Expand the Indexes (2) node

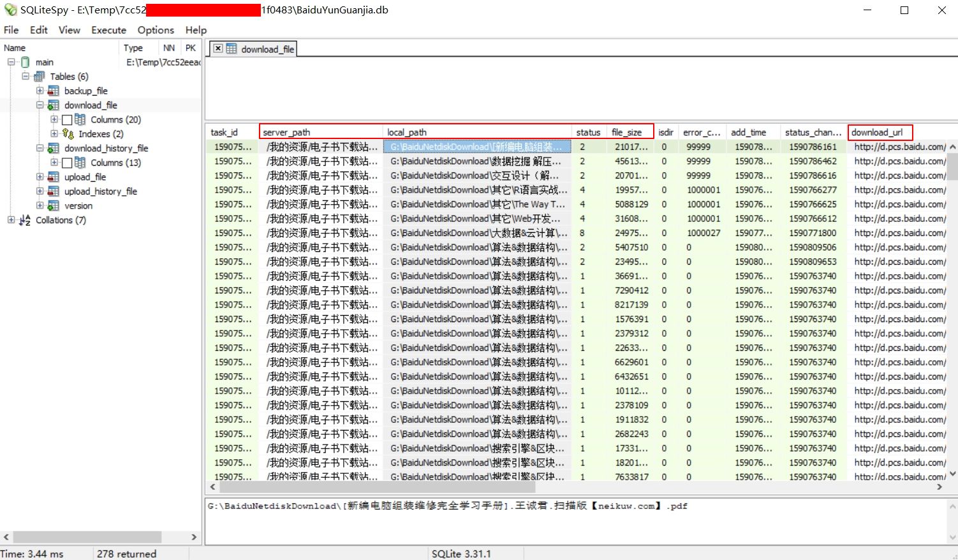coord(54,134)
